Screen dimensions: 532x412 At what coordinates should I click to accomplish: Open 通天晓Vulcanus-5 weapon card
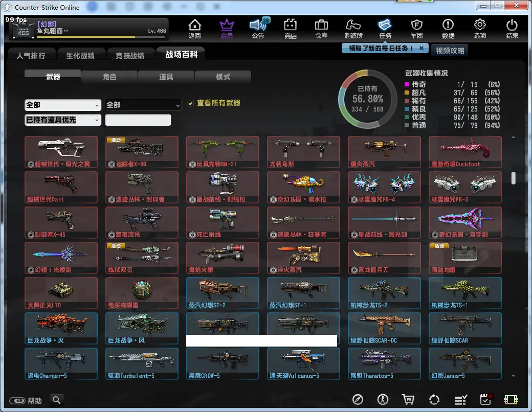click(303, 363)
